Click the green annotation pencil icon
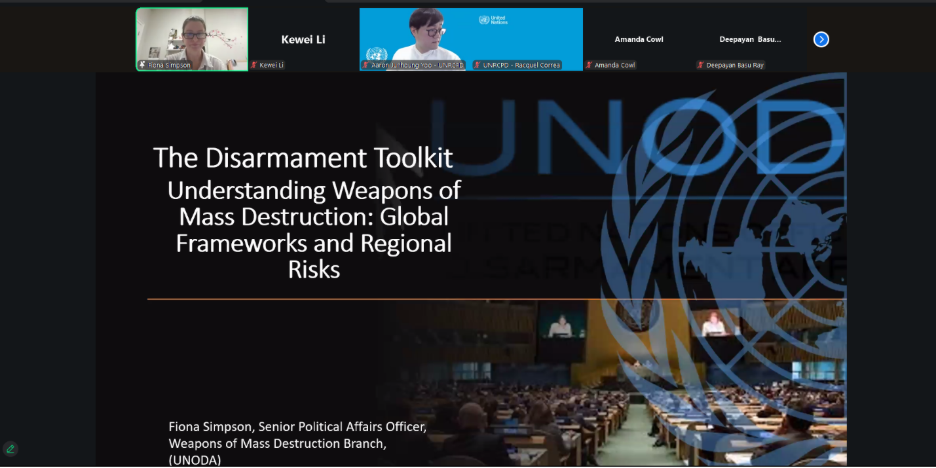The image size is (936, 468). (x=10, y=449)
